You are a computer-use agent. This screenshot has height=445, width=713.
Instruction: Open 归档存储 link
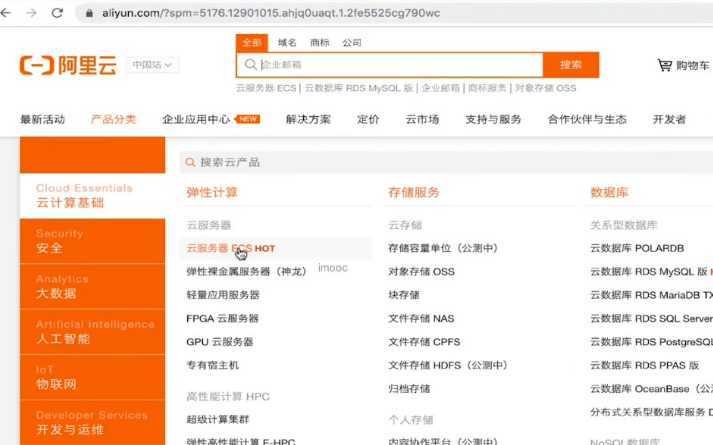[x=409, y=389]
